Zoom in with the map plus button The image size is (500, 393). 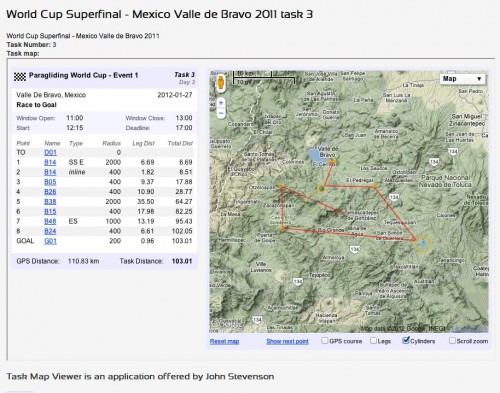221,103
